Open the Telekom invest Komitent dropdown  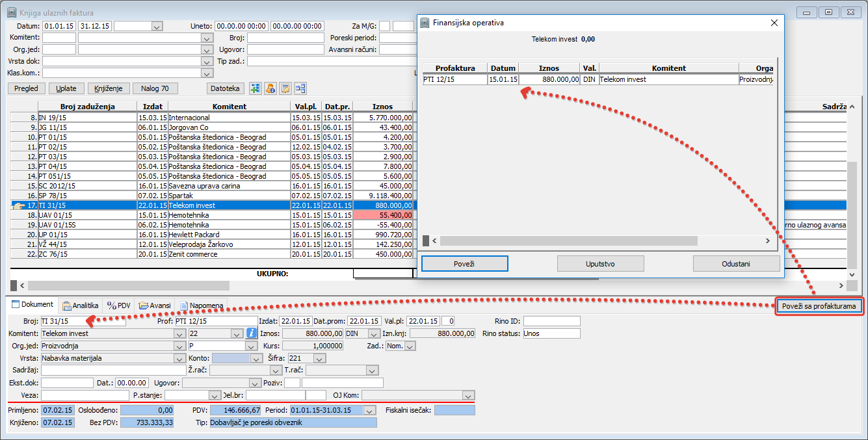(x=181, y=333)
